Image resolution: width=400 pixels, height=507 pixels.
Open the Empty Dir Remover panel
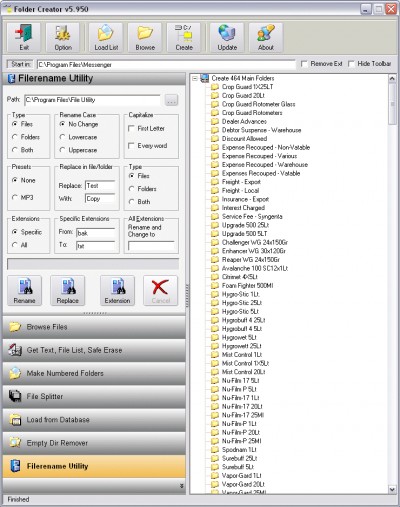coord(94,443)
